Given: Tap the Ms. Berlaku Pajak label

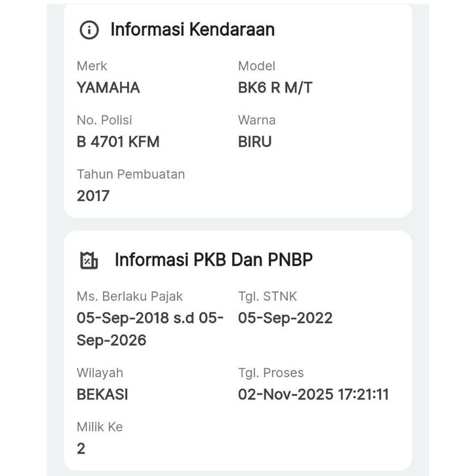Looking at the screenshot, I should [x=130, y=296].
